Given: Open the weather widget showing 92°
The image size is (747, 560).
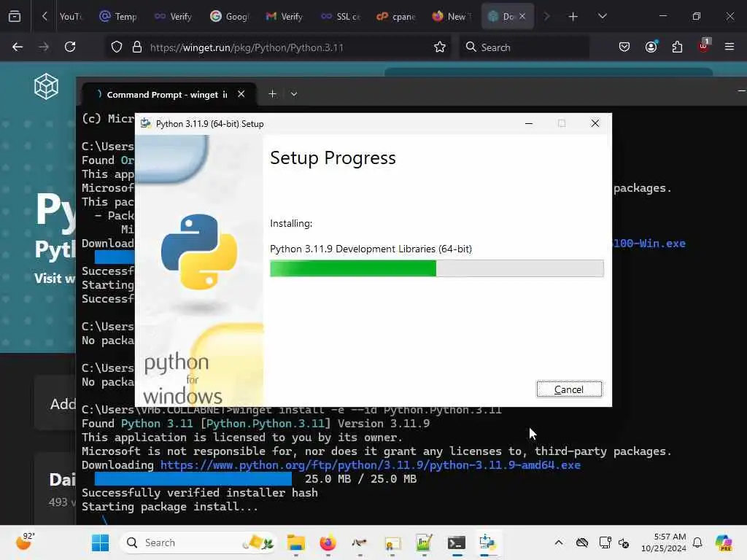Looking at the screenshot, I should (x=25, y=542).
